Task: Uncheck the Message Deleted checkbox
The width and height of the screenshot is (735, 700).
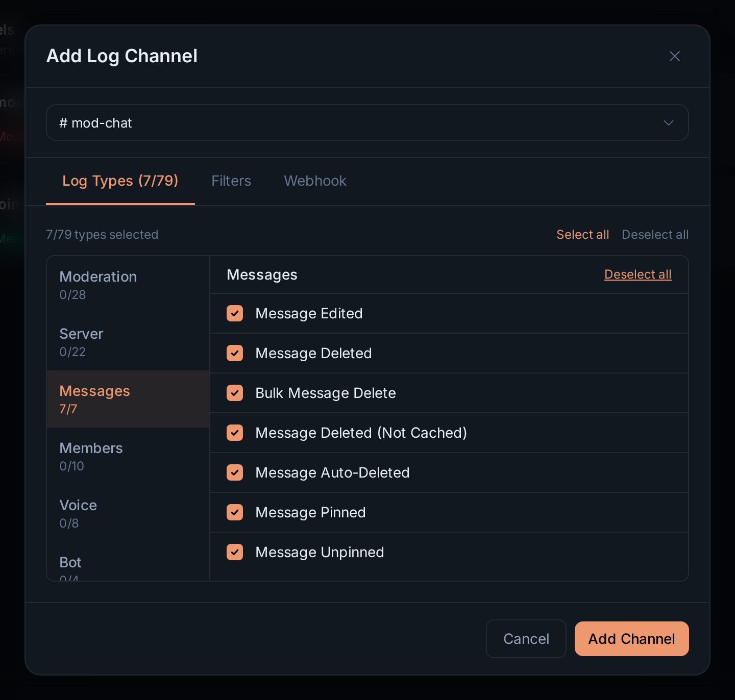Action: tap(235, 353)
